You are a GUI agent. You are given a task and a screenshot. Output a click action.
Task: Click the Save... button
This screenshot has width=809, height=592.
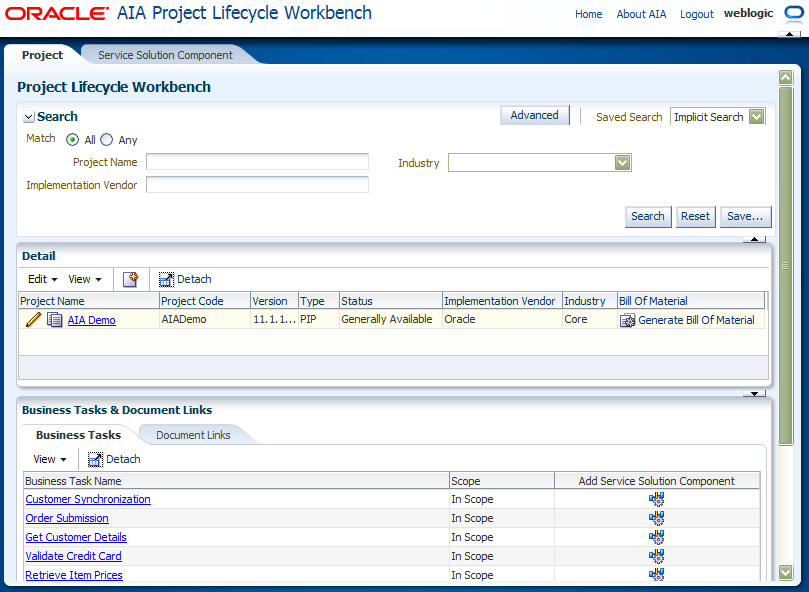click(745, 216)
